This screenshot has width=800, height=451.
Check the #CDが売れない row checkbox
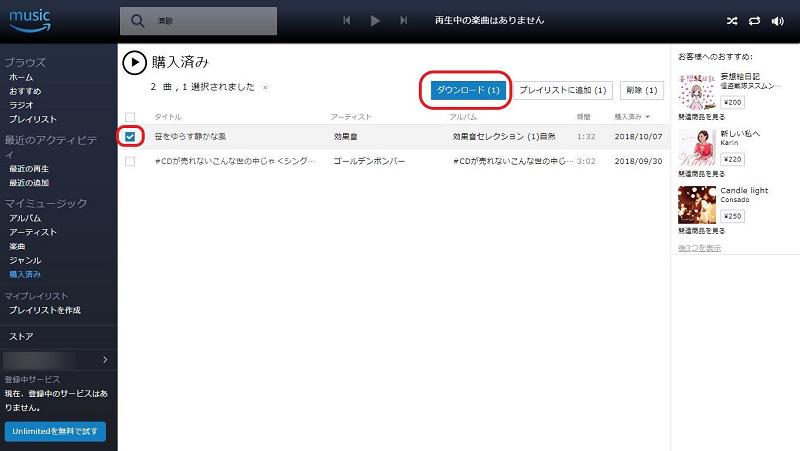(130, 161)
